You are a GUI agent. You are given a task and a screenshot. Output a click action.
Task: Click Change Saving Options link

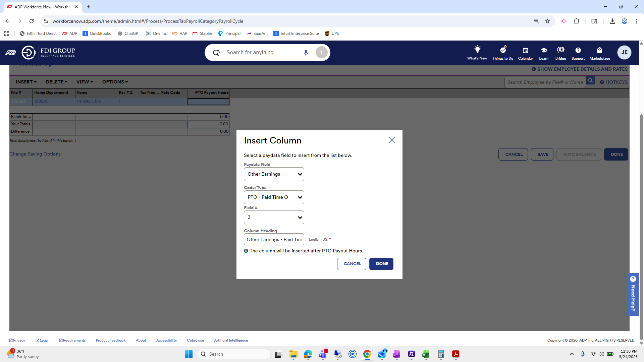point(35,154)
